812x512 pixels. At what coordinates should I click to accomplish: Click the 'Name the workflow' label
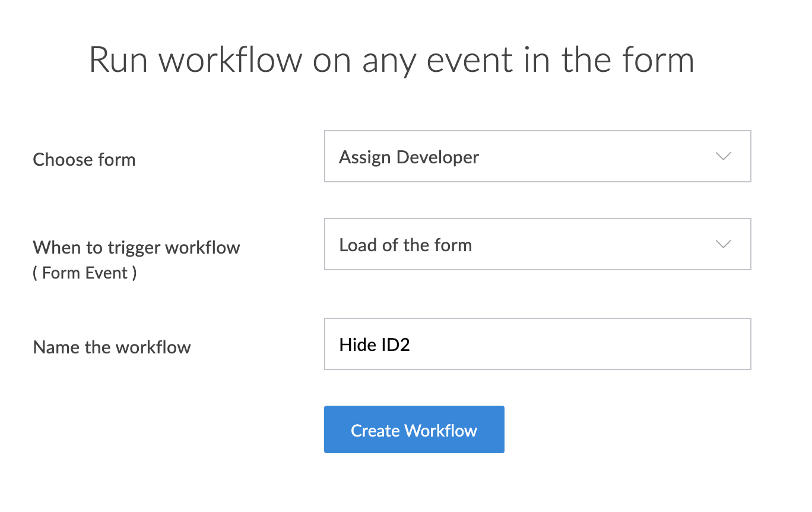point(112,347)
